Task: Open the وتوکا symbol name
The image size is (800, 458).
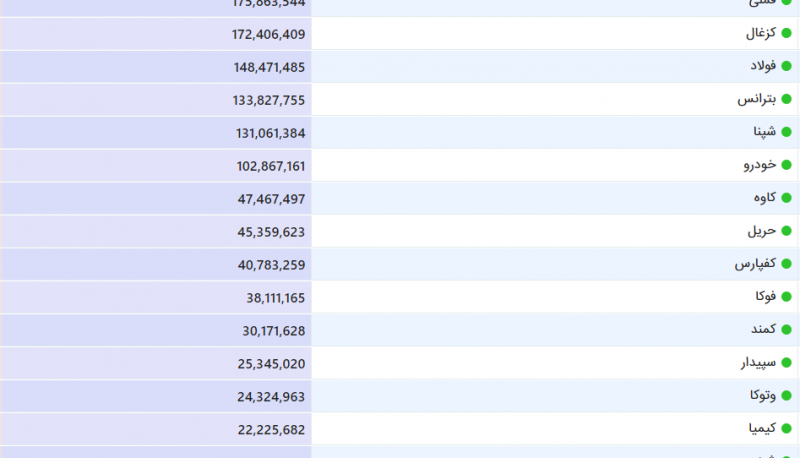Action: 763,395
